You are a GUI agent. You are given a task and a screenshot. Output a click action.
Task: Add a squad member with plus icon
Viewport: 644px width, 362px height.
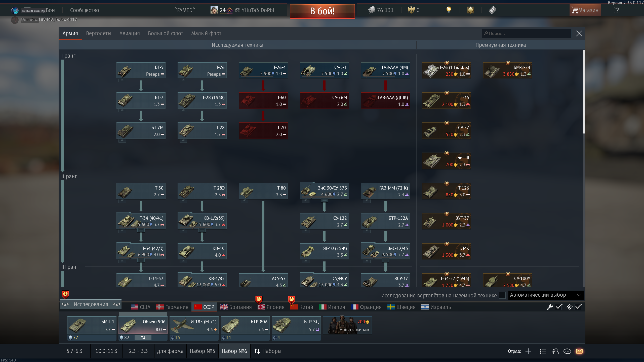(x=528, y=351)
